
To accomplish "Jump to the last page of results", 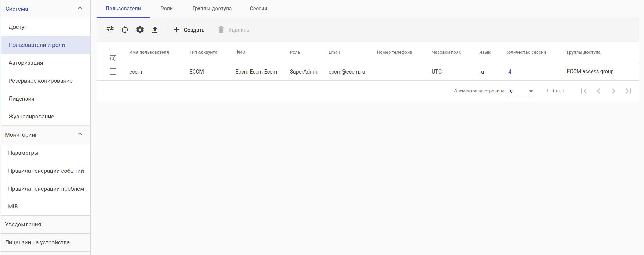I will point(628,91).
